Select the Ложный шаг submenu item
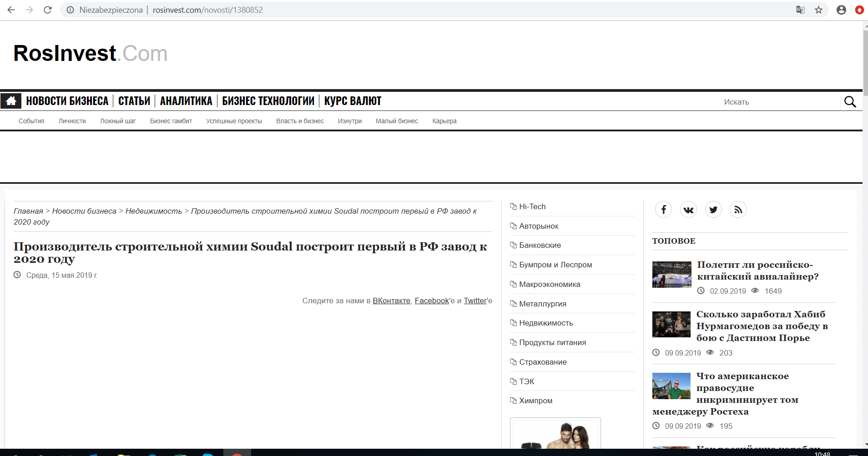 [x=118, y=121]
